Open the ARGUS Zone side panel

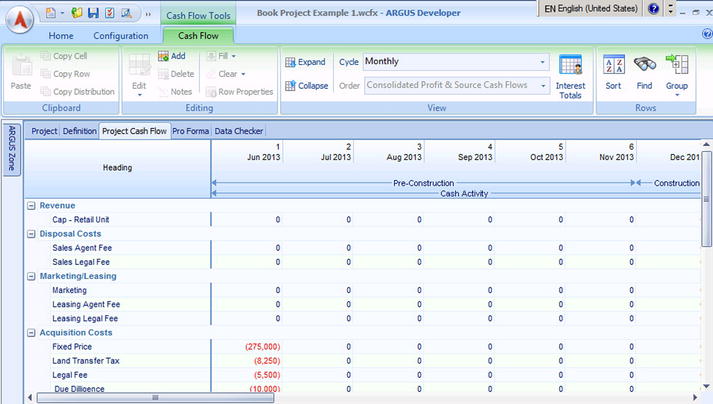pos(12,148)
